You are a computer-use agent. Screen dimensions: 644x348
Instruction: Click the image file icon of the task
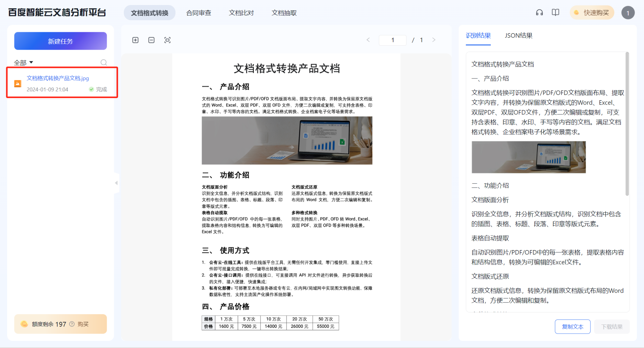coord(18,83)
